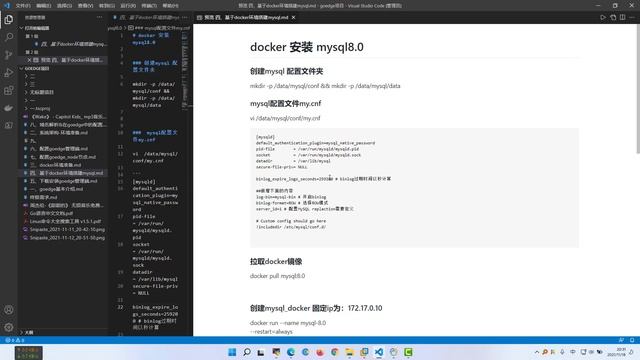Viewport: 640px width, 360px height.
Task: Expand the '无标题项目' folder
Action: [41, 92]
